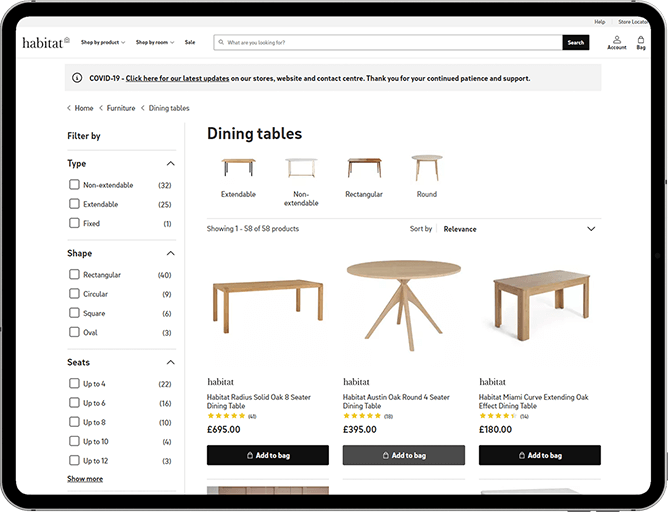This screenshot has width=668, height=512.
Task: Click the £180.00 price
Action: pyautogui.click(x=495, y=429)
